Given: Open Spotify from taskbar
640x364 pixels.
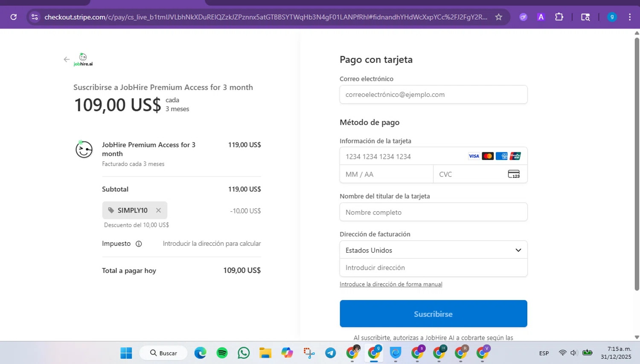Looking at the screenshot, I should point(222,353).
